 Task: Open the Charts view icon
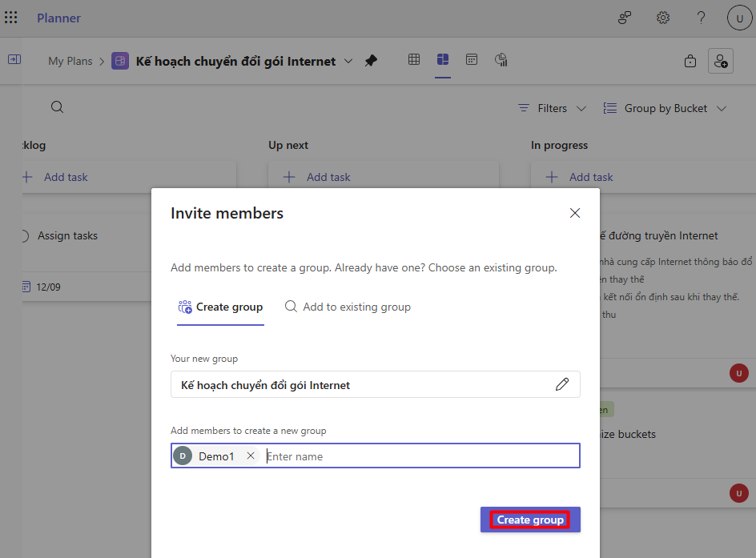pyautogui.click(x=501, y=60)
